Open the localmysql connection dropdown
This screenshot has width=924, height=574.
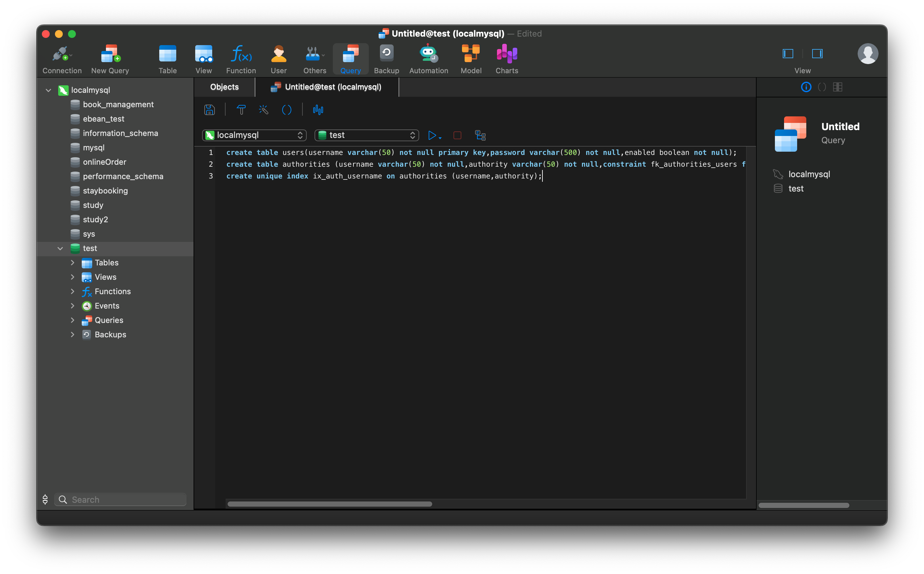254,135
